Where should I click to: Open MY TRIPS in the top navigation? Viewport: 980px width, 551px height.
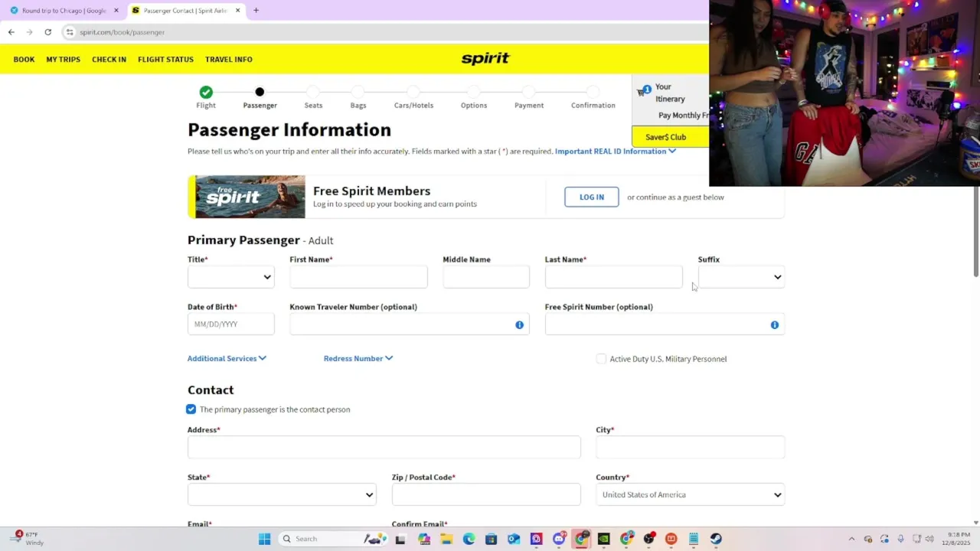click(x=63, y=59)
